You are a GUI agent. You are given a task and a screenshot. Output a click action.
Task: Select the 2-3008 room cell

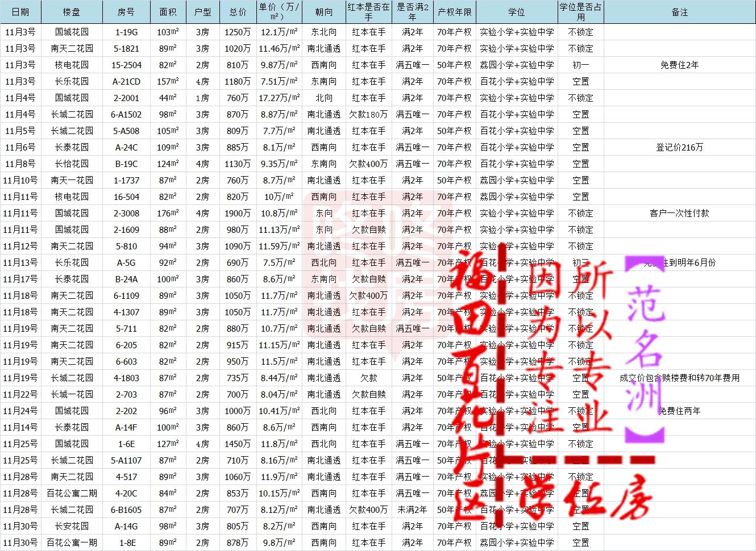[126, 214]
